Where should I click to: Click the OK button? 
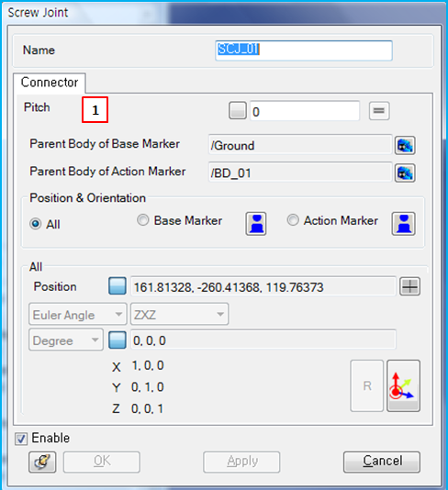[102, 462]
